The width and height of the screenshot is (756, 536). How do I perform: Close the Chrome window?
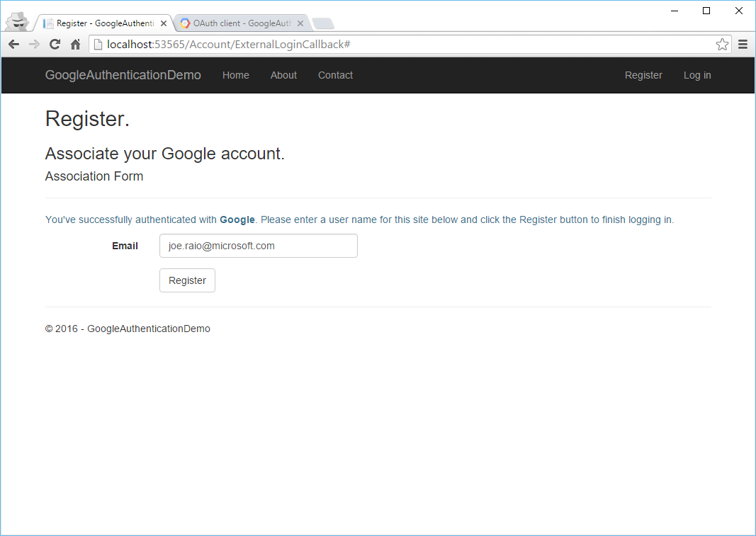739,11
